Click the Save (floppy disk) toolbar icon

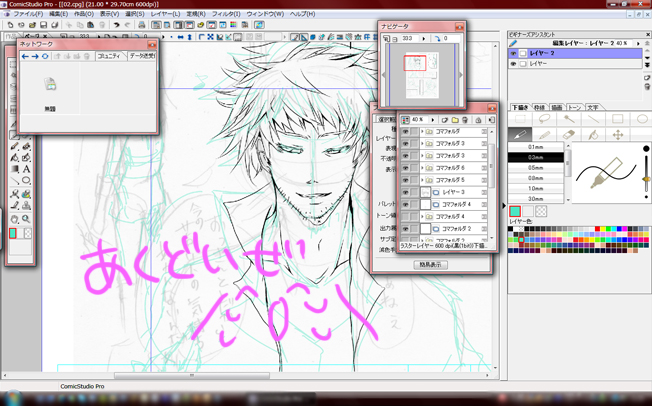(x=43, y=25)
